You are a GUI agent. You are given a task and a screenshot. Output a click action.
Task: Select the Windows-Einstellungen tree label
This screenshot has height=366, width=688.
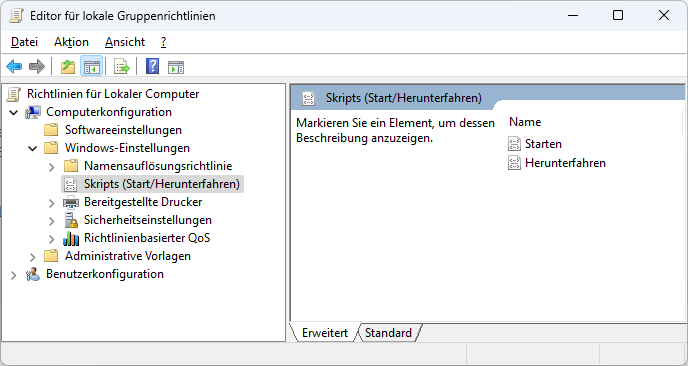point(127,148)
